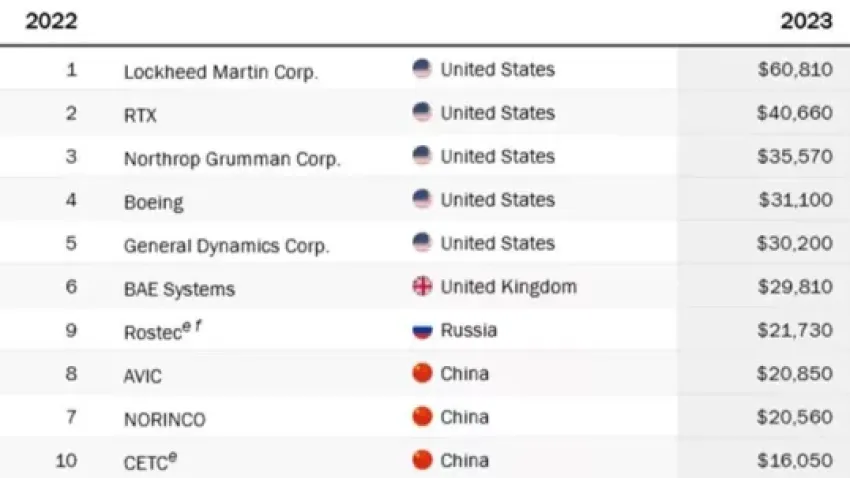Viewport: 850px width, 478px height.
Task: Click the Lockheed Martin Corp. company name
Action: pos(221,72)
